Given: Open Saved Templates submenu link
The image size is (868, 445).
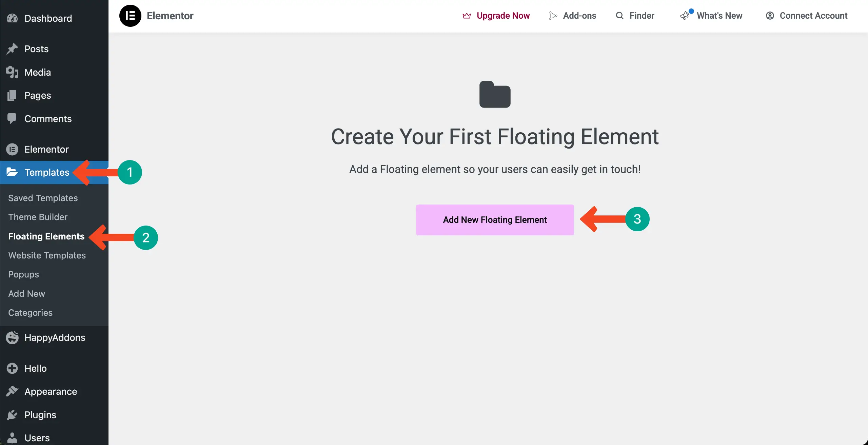Looking at the screenshot, I should pyautogui.click(x=43, y=198).
